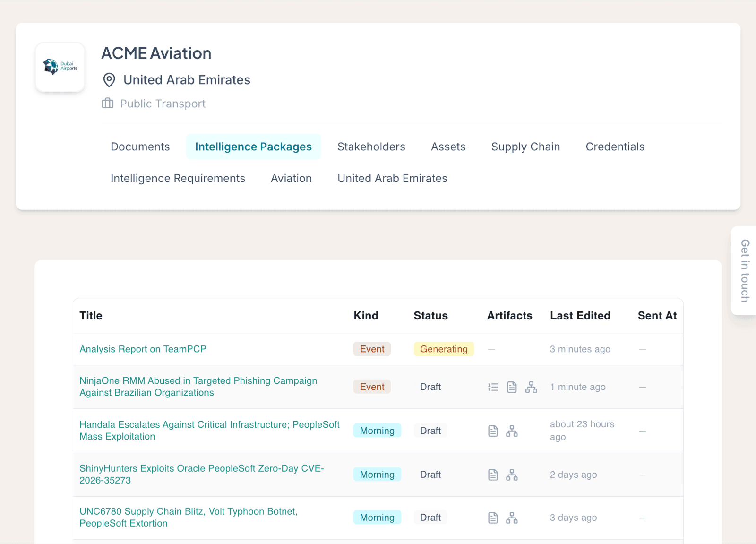
Task: Click the Sent At column header
Action: (x=657, y=316)
